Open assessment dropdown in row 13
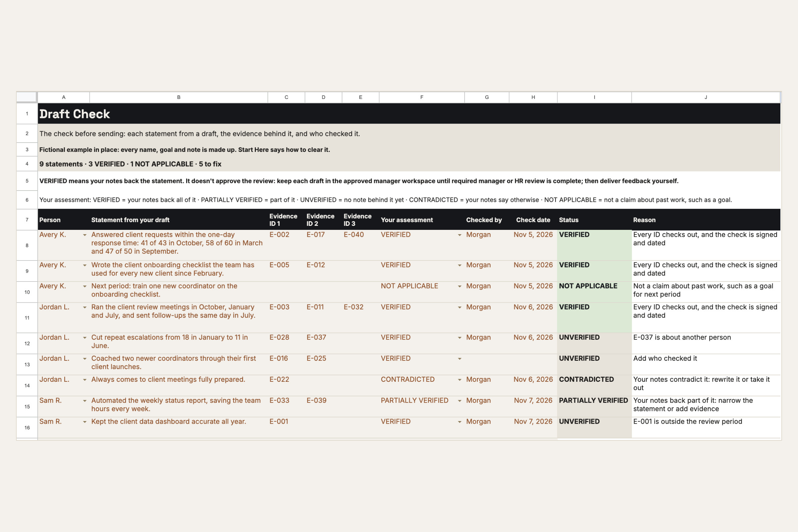Screen dimensions: 798x532 point(460,359)
